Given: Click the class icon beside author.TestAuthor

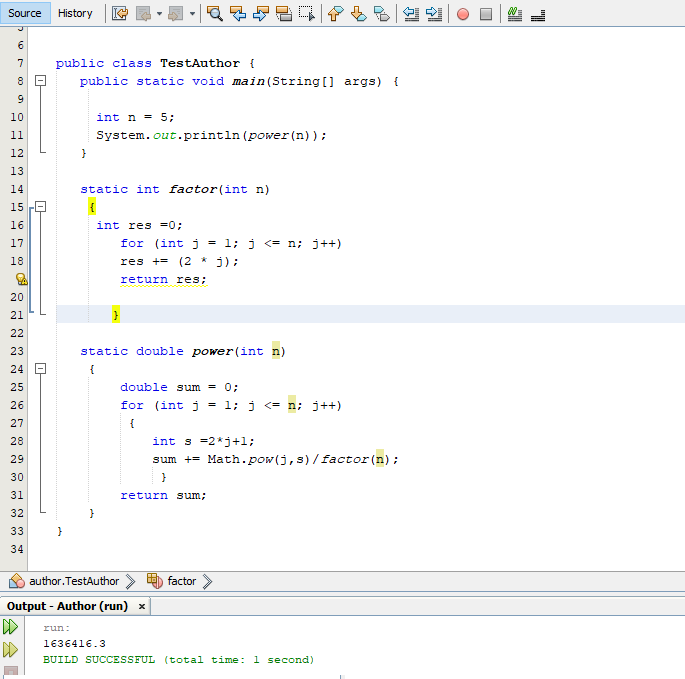Looking at the screenshot, I should (17, 581).
